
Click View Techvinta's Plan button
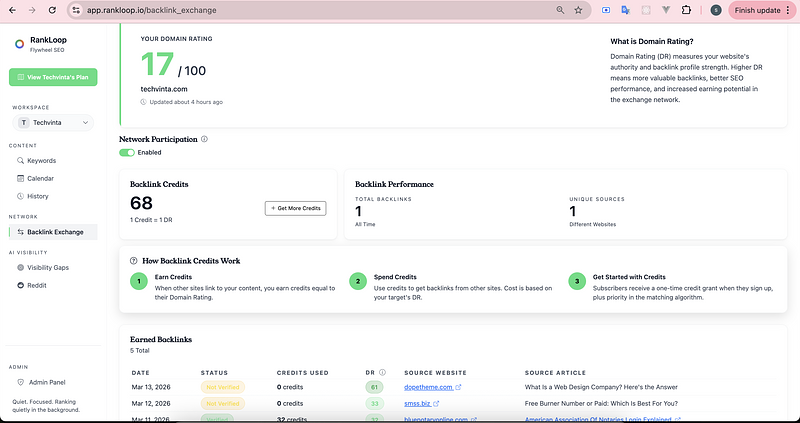[52, 78]
